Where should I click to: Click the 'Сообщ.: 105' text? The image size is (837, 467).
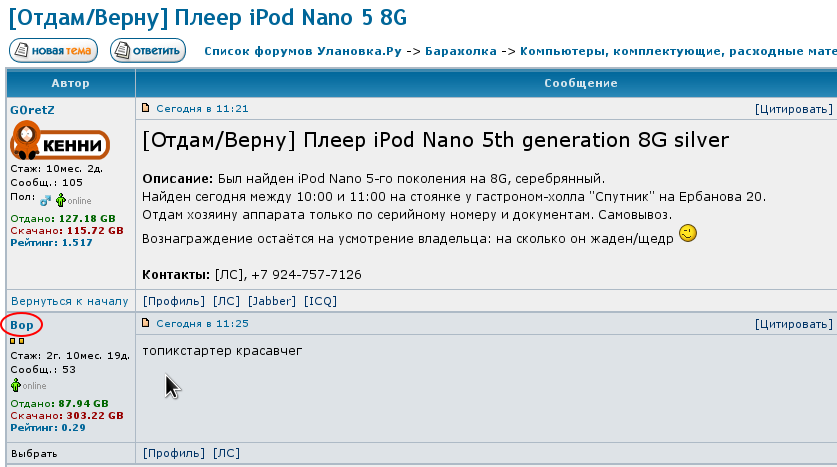[x=46, y=183]
